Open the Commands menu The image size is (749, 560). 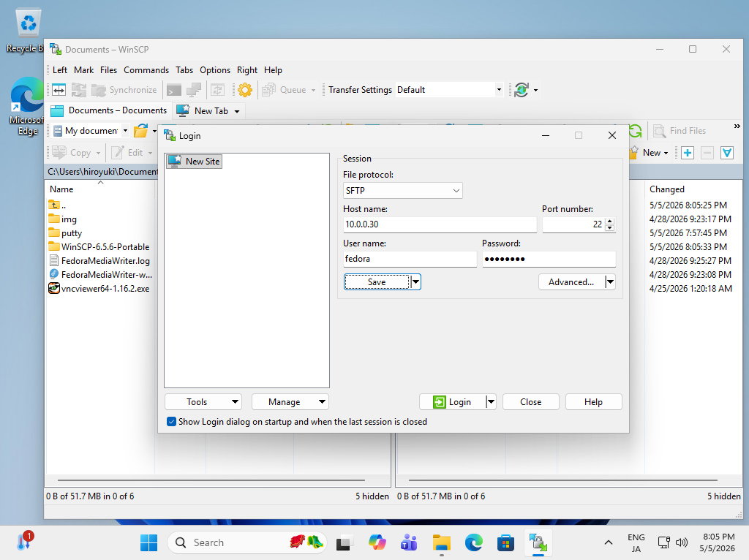[146, 70]
